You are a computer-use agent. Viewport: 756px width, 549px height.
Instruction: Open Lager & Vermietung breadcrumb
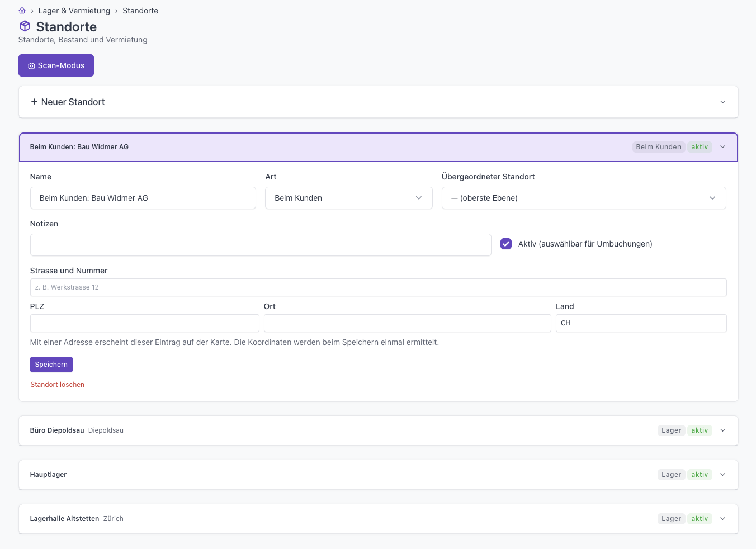[x=74, y=11]
